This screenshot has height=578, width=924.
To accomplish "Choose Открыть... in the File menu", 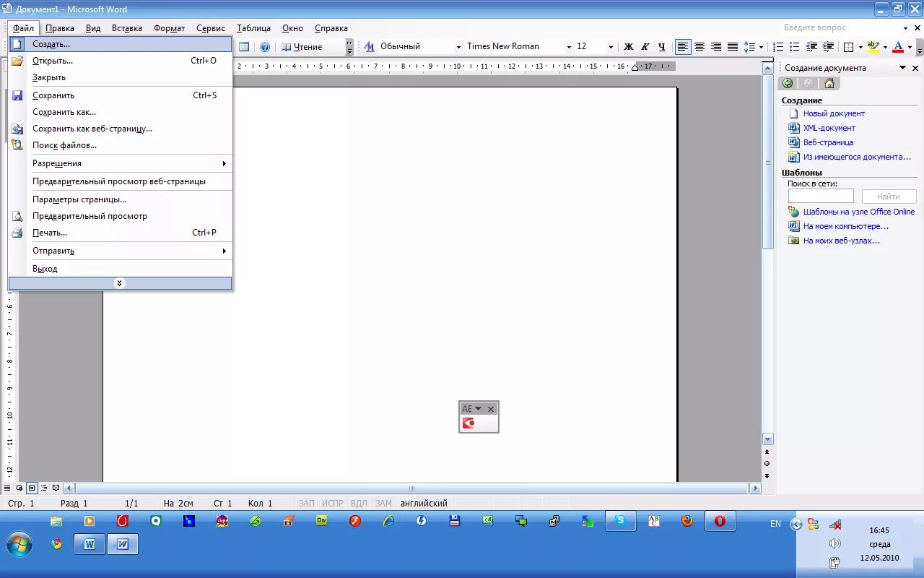I will click(x=120, y=61).
